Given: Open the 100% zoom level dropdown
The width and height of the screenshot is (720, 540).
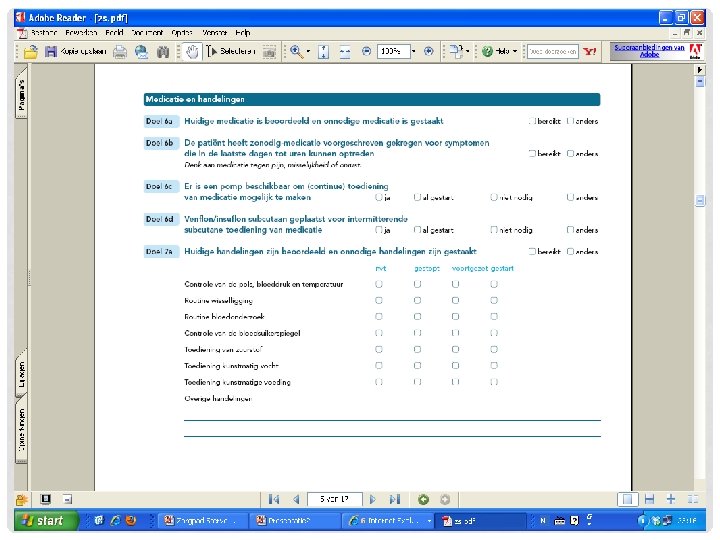Looking at the screenshot, I should tap(414, 51).
